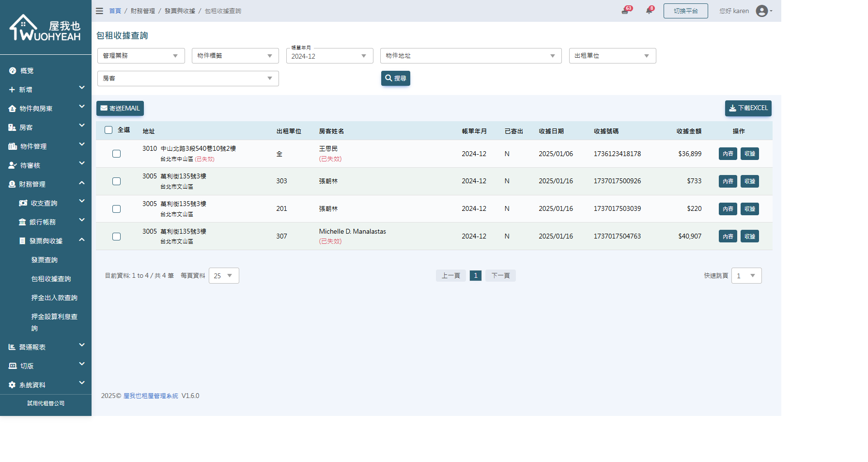Open the notification bell icon
The width and height of the screenshot is (868, 462).
[x=649, y=11]
